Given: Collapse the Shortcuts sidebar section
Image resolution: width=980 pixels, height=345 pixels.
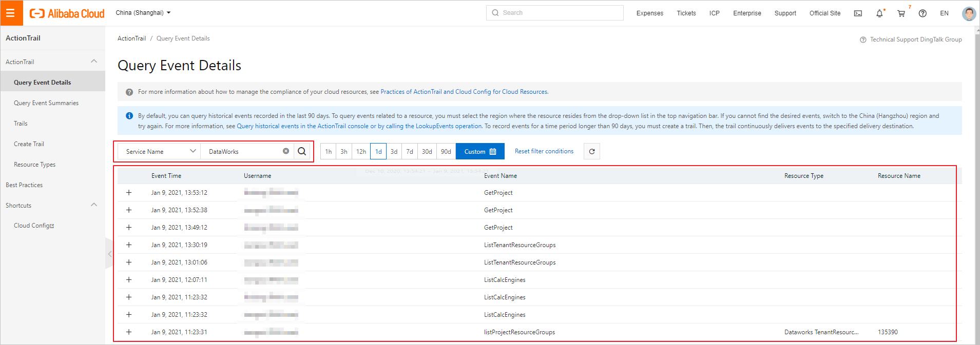Looking at the screenshot, I should pos(94,205).
